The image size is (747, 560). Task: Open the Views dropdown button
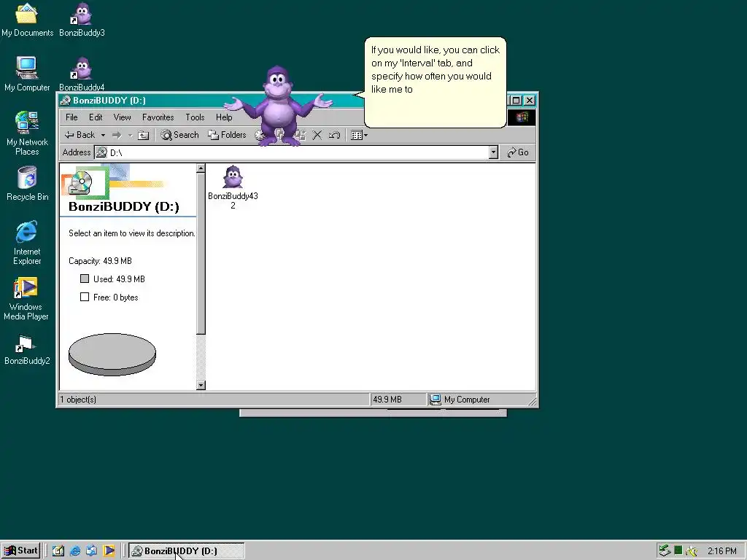click(359, 135)
